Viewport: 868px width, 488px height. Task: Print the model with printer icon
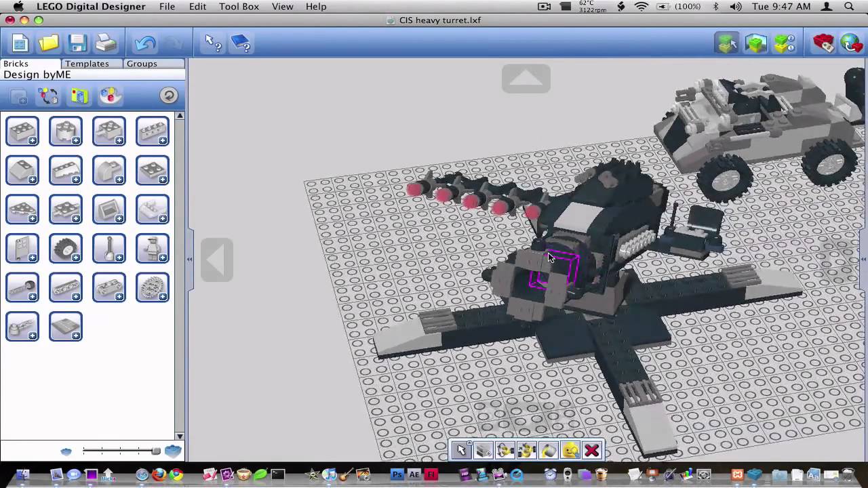click(106, 44)
